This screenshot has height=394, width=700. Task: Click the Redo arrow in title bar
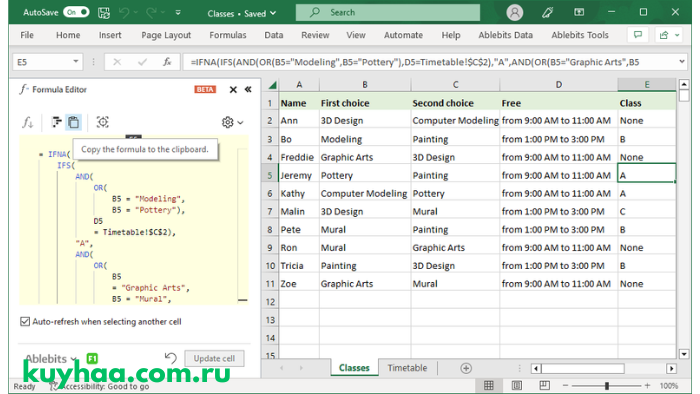click(151, 12)
